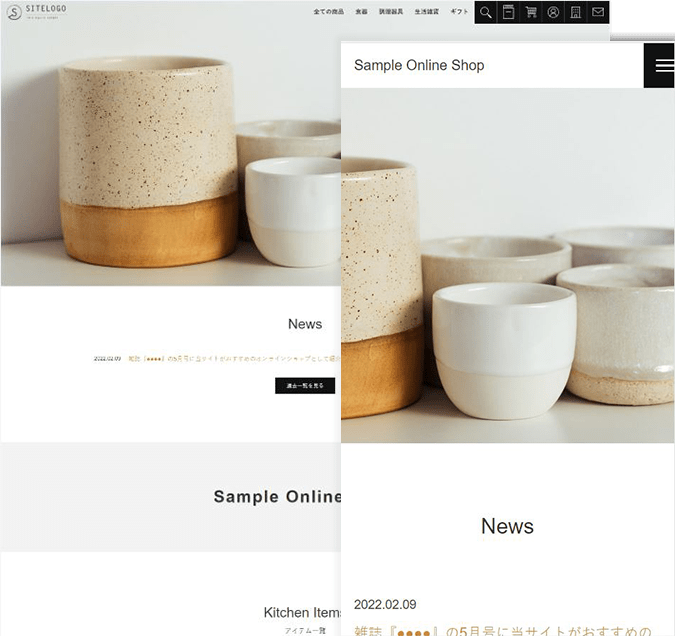Open the shopping cart icon
Image resolution: width=675 pixels, height=636 pixels.
click(x=531, y=12)
